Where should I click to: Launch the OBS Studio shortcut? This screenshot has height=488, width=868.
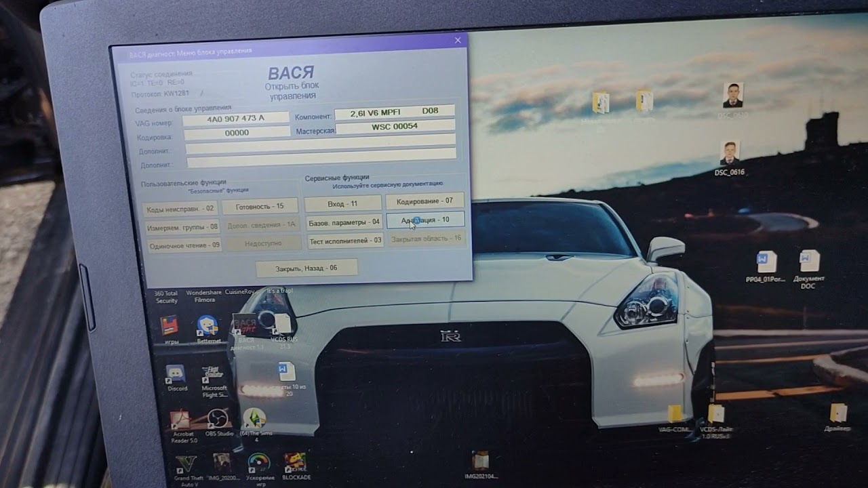point(218,422)
